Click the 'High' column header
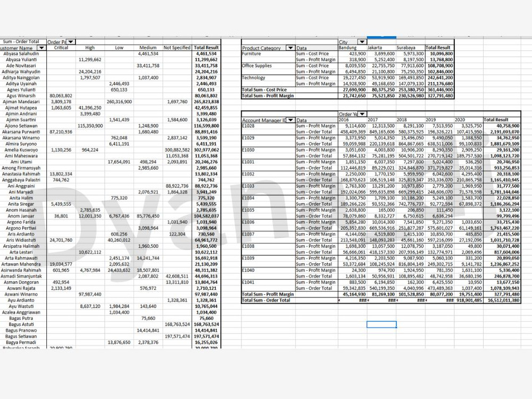This screenshot has height=399, width=532. [x=90, y=48]
